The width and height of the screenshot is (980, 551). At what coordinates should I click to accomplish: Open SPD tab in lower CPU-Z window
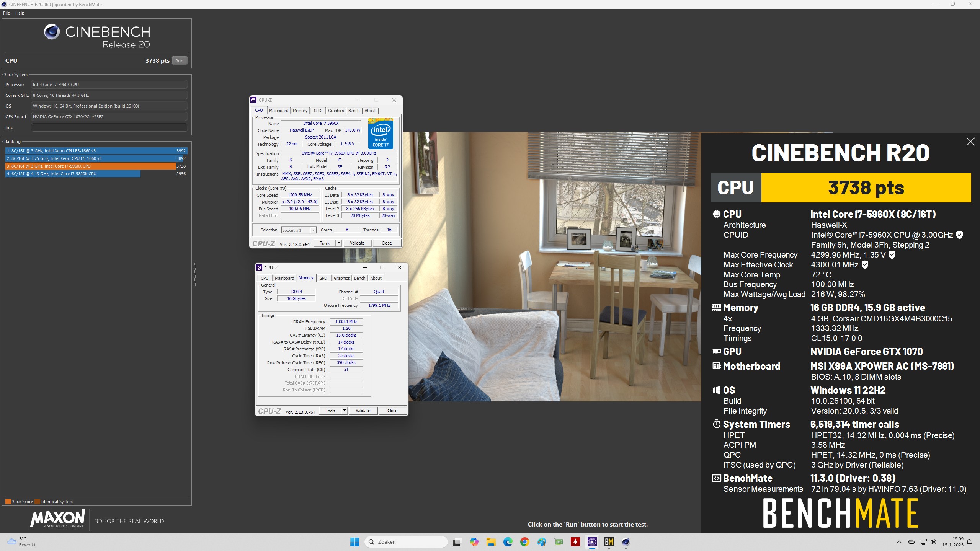click(323, 278)
